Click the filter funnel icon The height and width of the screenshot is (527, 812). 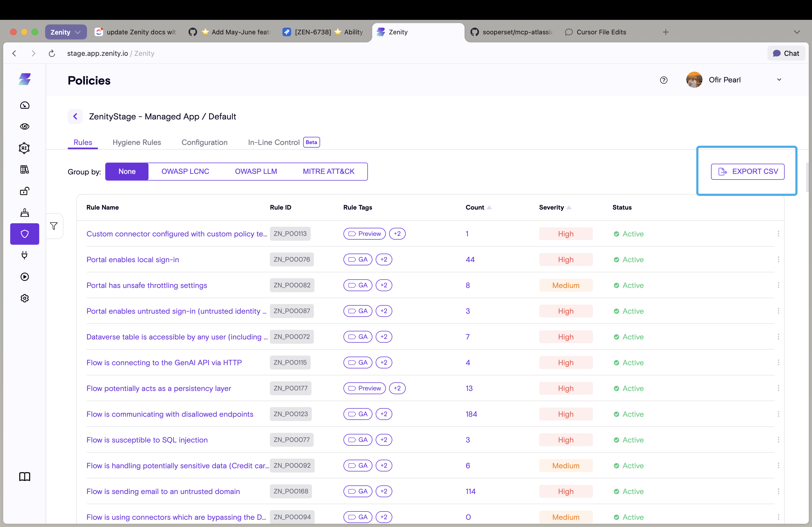pyautogui.click(x=54, y=226)
